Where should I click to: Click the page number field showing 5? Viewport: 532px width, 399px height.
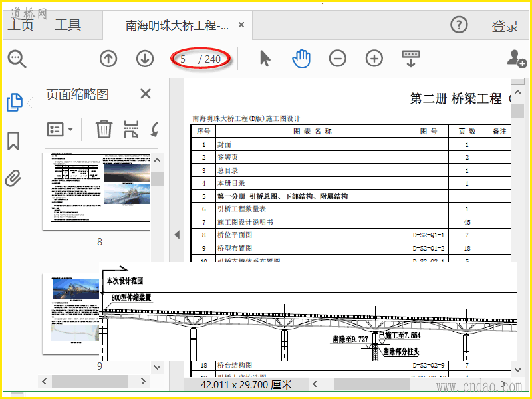pyautogui.click(x=184, y=59)
